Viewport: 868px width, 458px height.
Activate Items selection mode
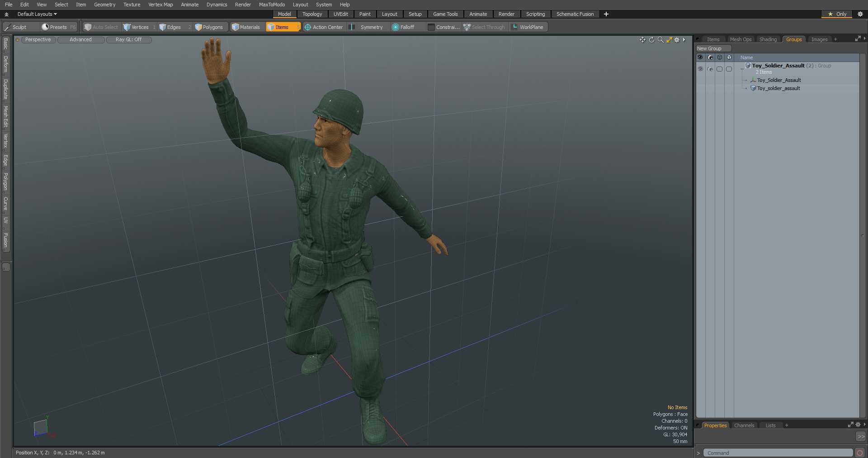[282, 27]
